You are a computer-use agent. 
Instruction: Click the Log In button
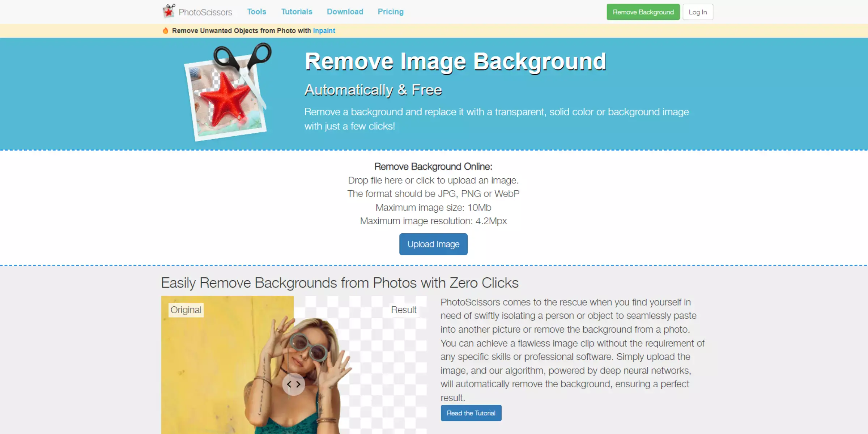tap(698, 11)
